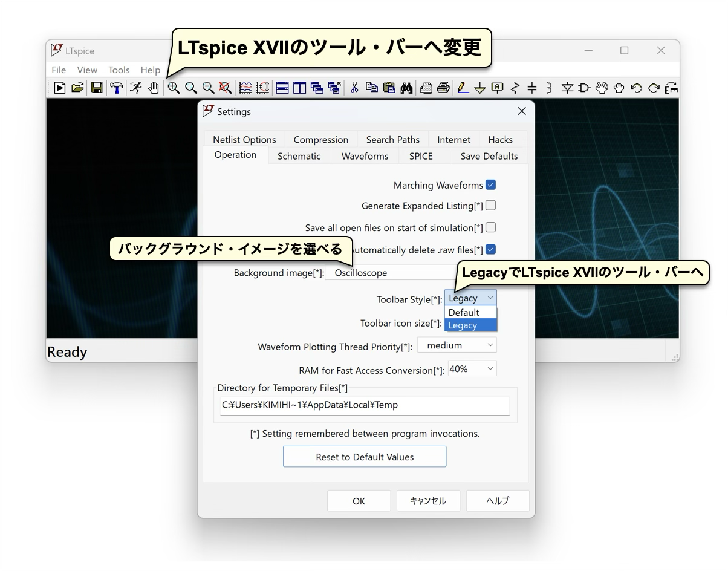Switch to the Netlist Options tab
Viewport: 728px width, 571px height.
(x=244, y=140)
